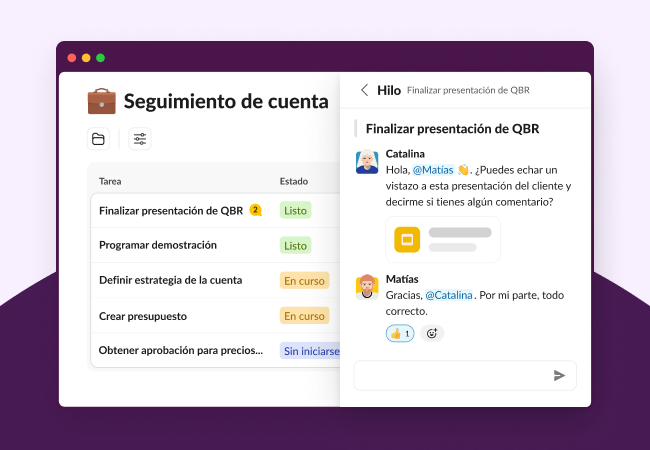Toggle the thumbs up reaction
Viewport: 650px width, 450px height.
pos(400,333)
